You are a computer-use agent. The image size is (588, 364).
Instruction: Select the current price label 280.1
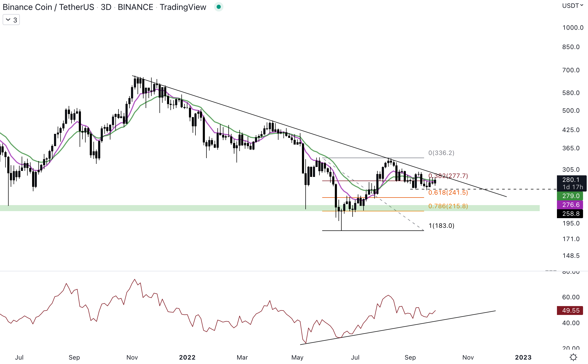coord(571,180)
